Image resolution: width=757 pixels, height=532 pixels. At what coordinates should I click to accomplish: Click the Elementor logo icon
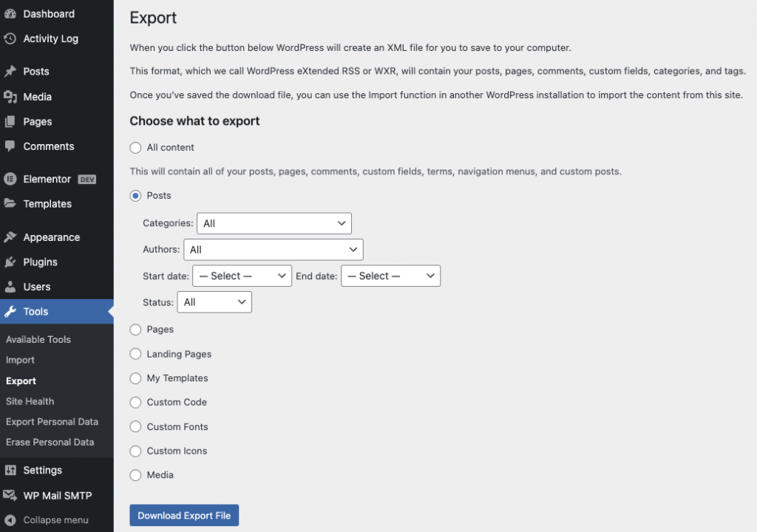pyautogui.click(x=10, y=179)
